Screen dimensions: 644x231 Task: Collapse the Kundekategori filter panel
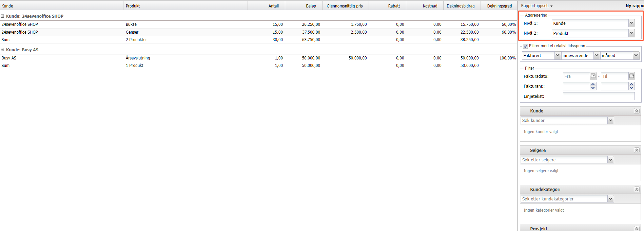[637, 190]
